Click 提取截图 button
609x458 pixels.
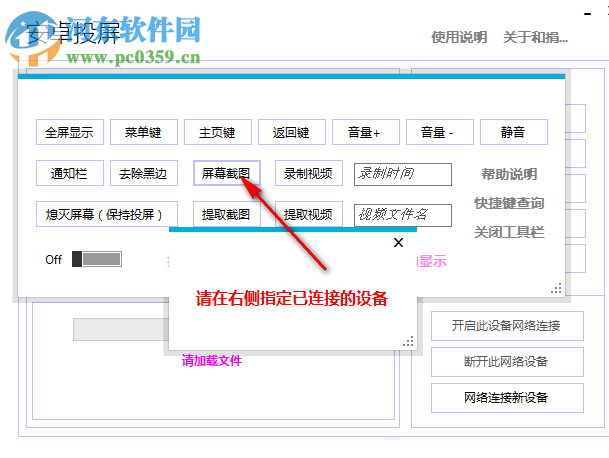[227, 214]
